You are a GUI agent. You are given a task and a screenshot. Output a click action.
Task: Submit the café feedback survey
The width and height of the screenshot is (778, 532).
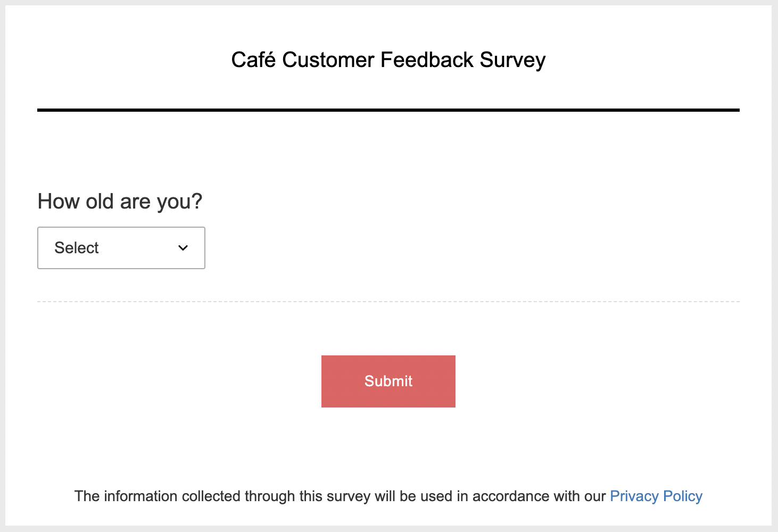point(388,381)
